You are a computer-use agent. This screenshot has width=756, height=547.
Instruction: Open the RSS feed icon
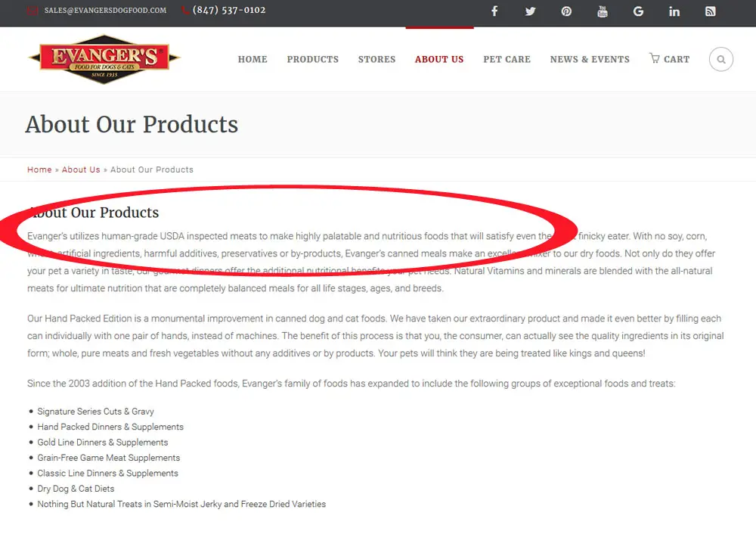click(710, 11)
